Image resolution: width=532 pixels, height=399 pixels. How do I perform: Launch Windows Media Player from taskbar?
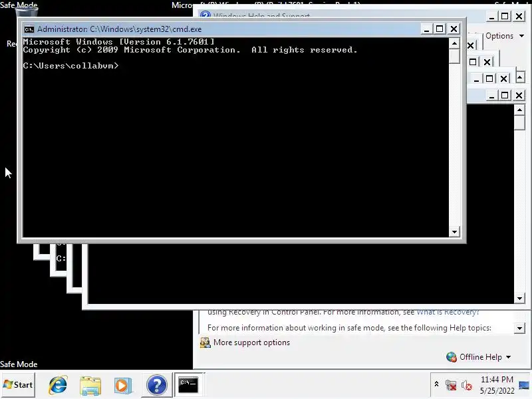point(123,386)
